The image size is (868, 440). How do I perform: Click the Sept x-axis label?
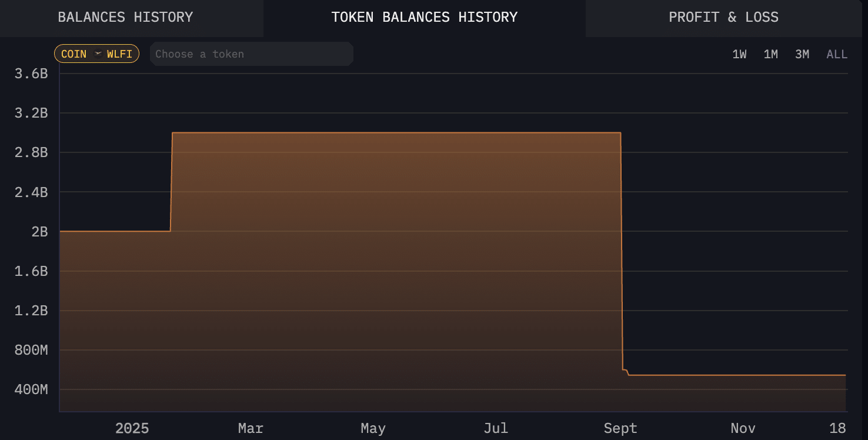coord(620,428)
